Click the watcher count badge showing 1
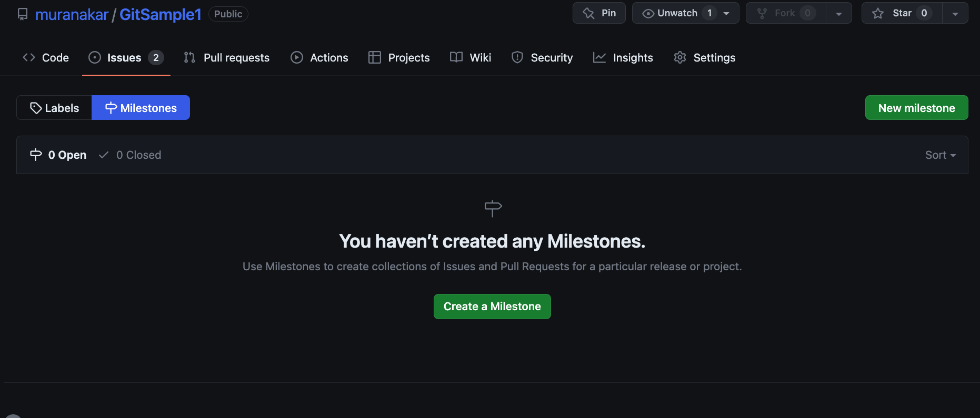The height and width of the screenshot is (418, 980). pos(709,13)
